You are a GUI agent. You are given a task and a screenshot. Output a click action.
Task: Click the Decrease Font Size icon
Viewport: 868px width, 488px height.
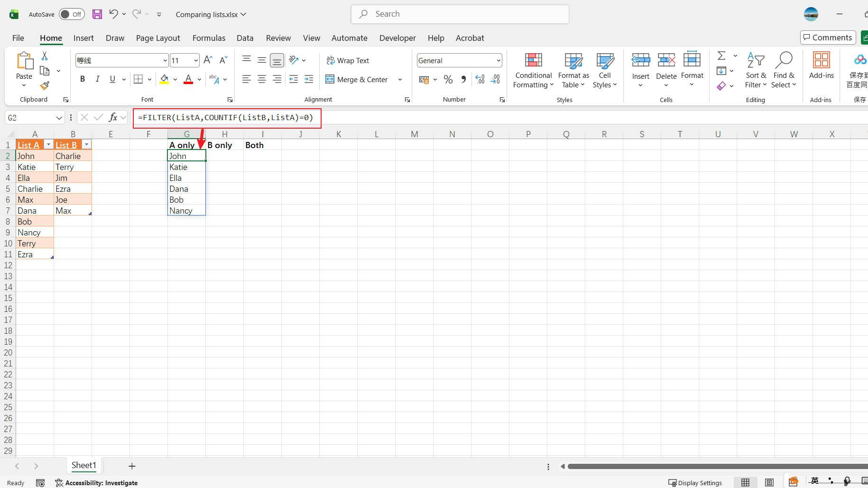pos(223,60)
